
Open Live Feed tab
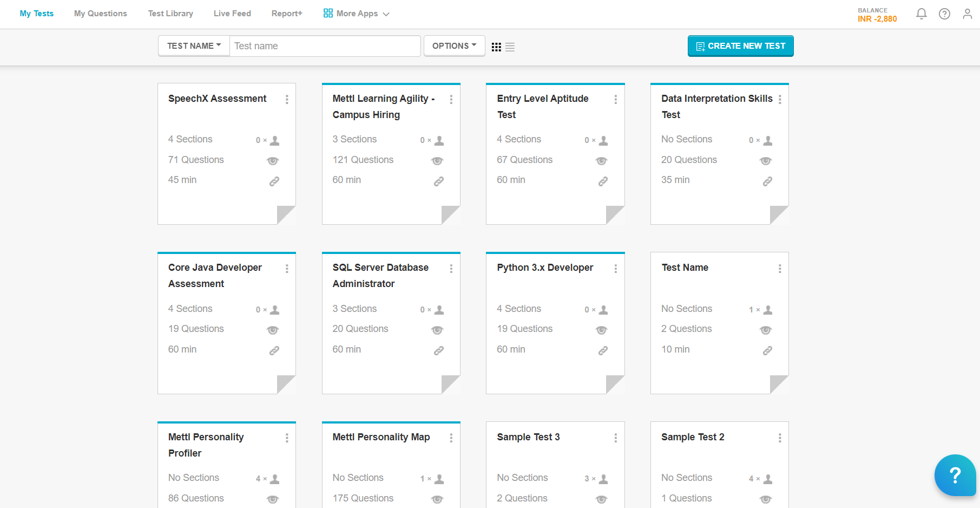pos(232,14)
